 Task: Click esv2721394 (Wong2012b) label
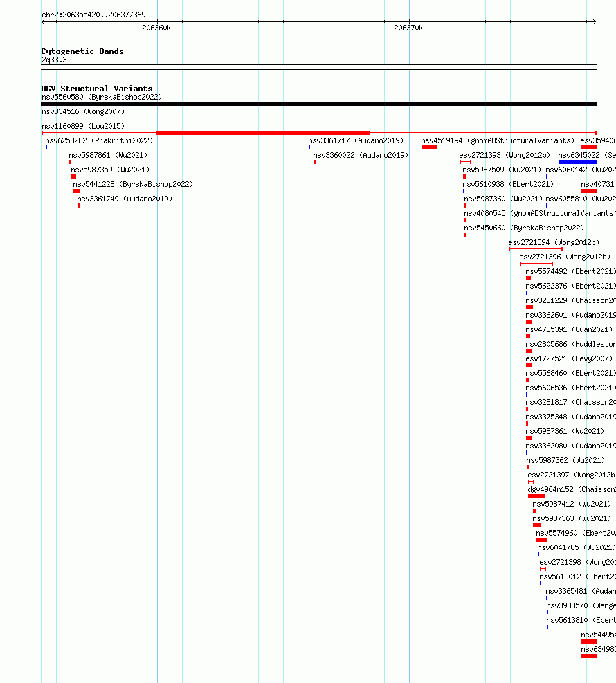554,242
